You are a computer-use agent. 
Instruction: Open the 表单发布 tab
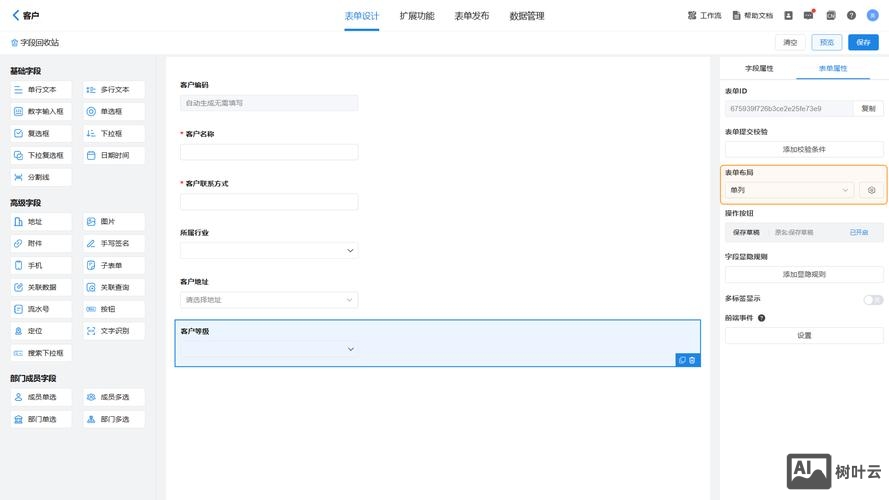coord(472,16)
